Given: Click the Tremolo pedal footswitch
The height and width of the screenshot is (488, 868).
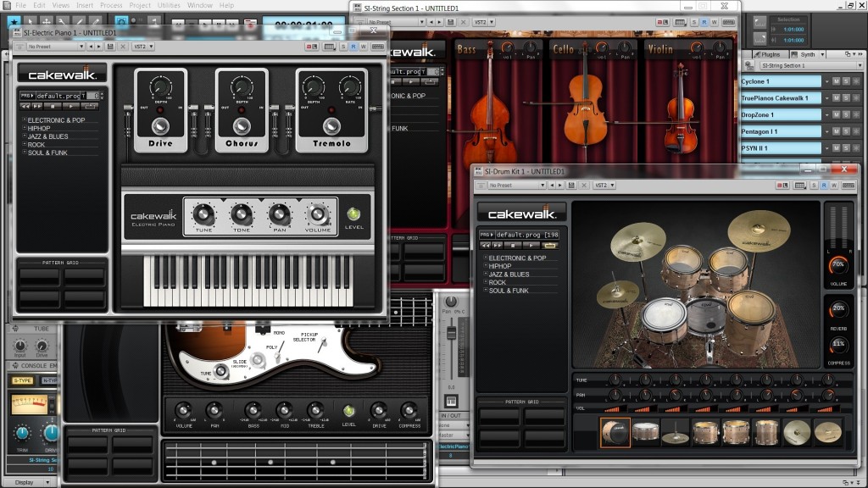Looking at the screenshot, I should click(331, 127).
